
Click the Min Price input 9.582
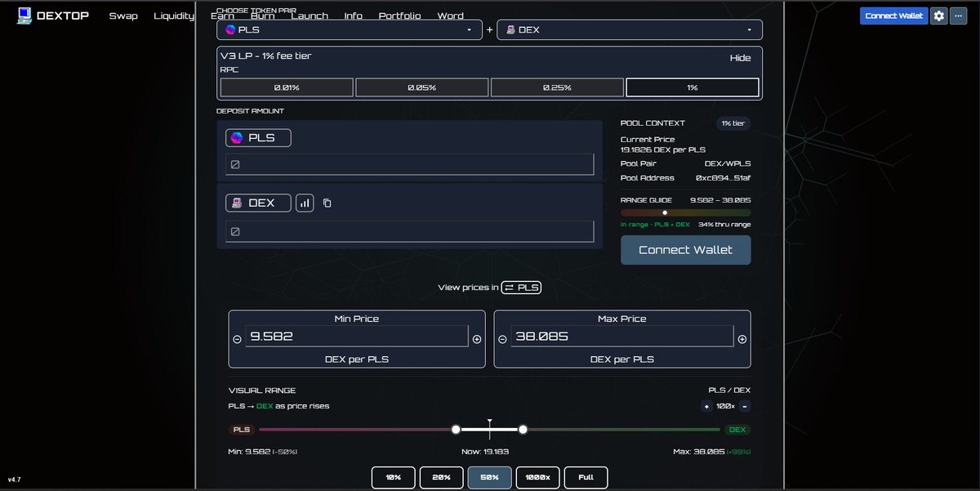click(358, 336)
